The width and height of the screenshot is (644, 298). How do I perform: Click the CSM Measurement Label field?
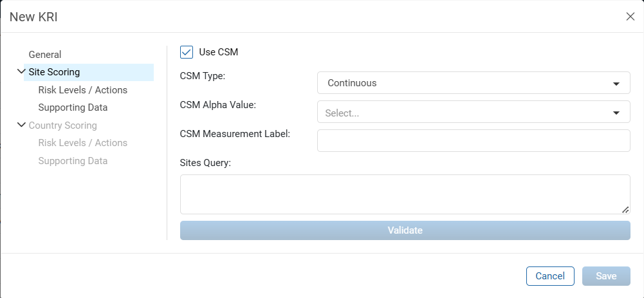pyautogui.click(x=474, y=140)
